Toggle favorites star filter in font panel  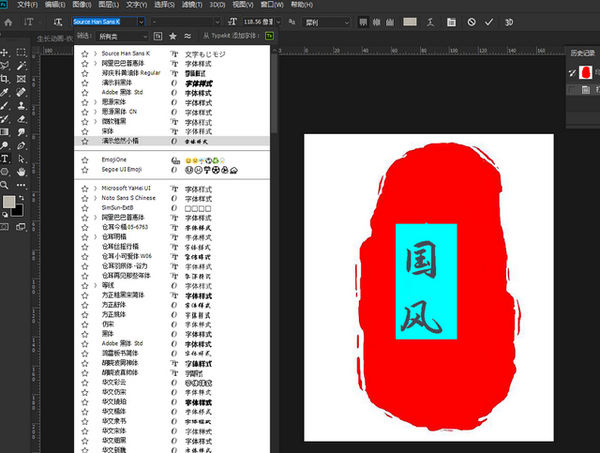(172, 36)
